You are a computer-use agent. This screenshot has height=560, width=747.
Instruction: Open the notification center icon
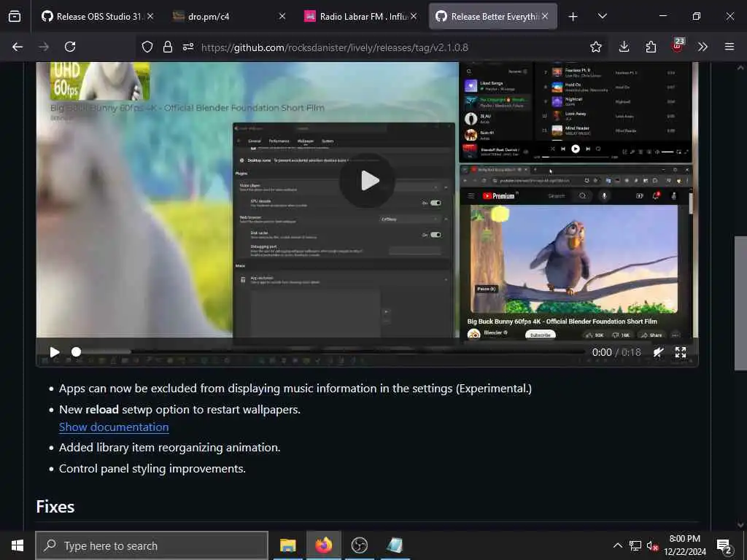(x=724, y=546)
